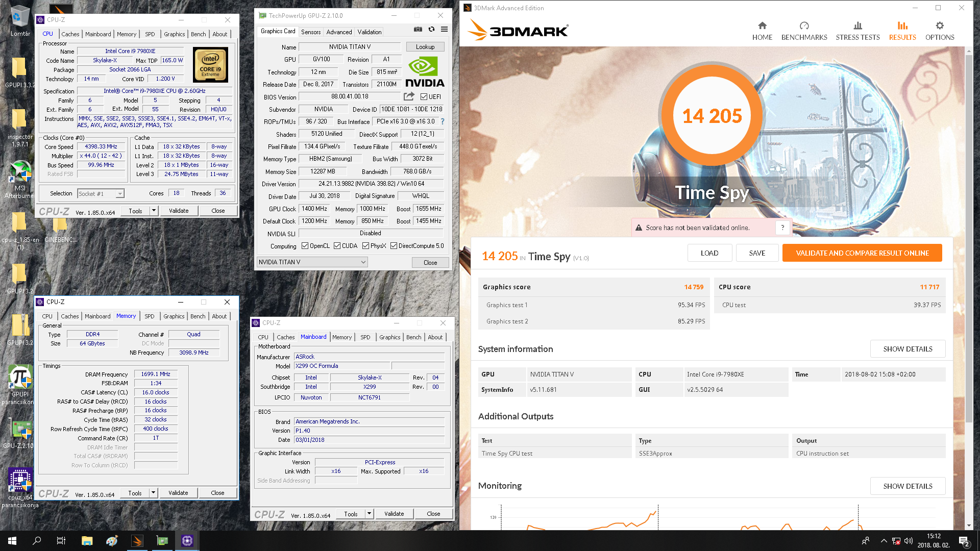Open NVIDIA TITAN V GPU dropdown
Viewport: 980px width, 551px height.
[x=312, y=262]
